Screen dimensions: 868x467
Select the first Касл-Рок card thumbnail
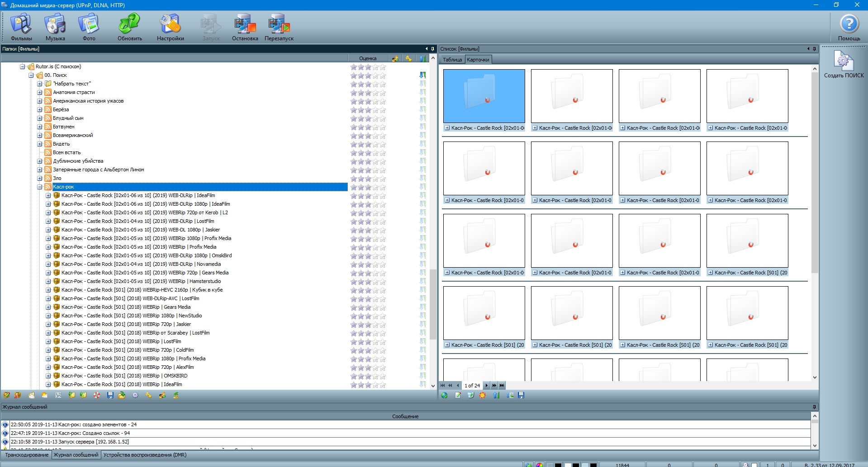(x=484, y=96)
